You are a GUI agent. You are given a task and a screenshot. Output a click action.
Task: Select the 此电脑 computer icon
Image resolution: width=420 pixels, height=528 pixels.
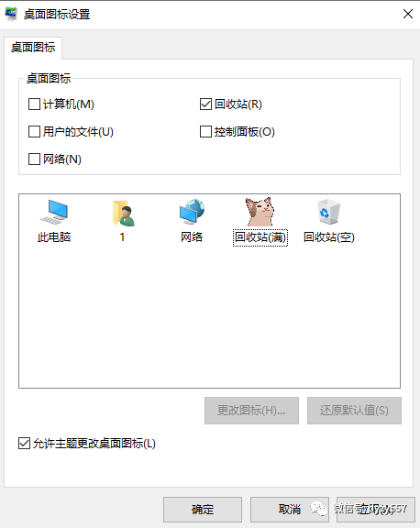tap(54, 212)
